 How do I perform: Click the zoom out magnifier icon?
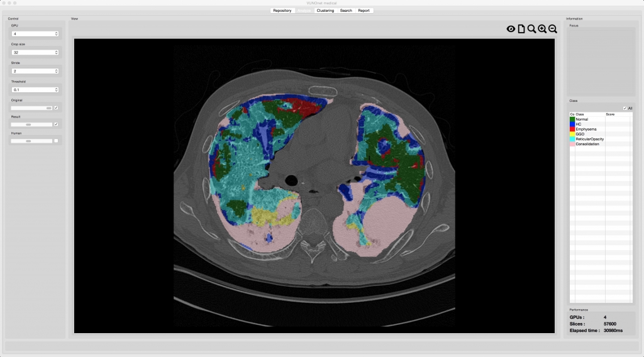(x=553, y=29)
